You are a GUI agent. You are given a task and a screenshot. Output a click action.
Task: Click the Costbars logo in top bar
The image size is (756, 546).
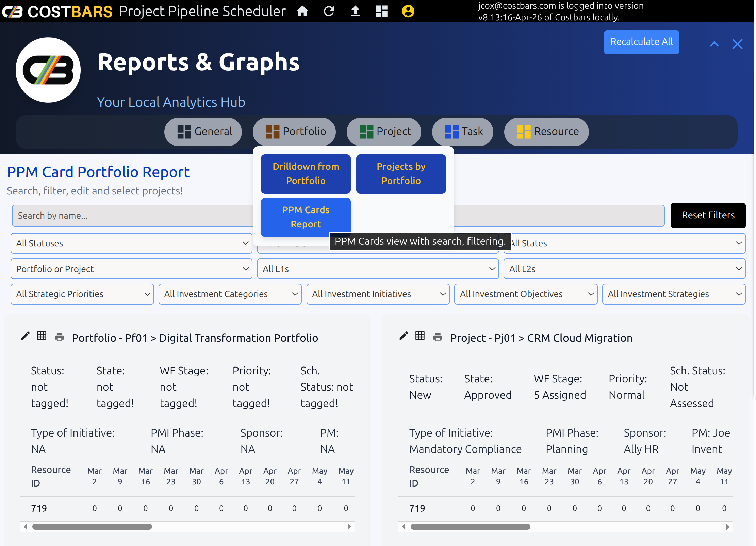(x=57, y=12)
